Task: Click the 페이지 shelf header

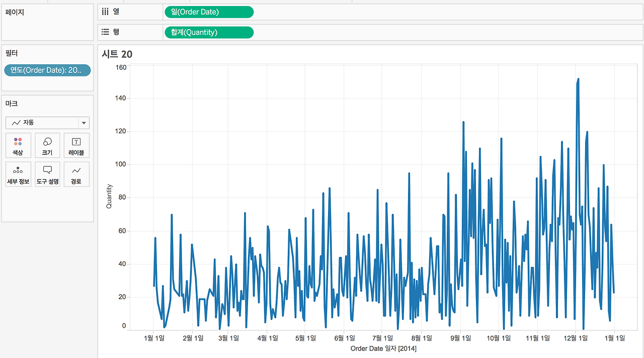Action: 15,12
